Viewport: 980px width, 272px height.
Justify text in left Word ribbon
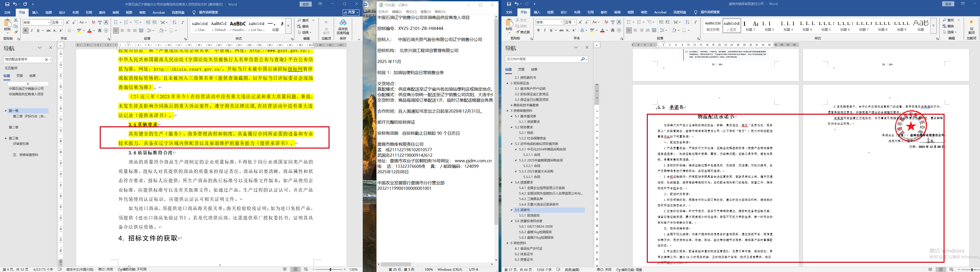pos(135,30)
